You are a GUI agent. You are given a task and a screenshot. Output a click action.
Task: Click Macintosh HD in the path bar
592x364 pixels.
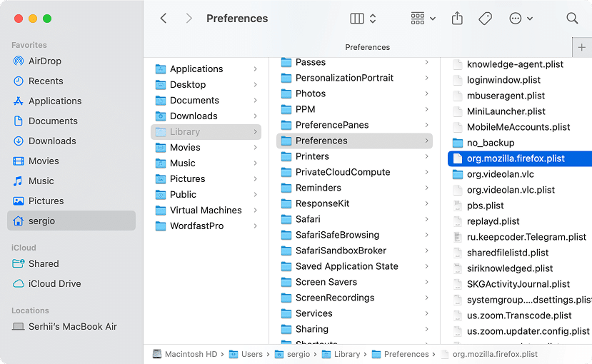(185, 354)
